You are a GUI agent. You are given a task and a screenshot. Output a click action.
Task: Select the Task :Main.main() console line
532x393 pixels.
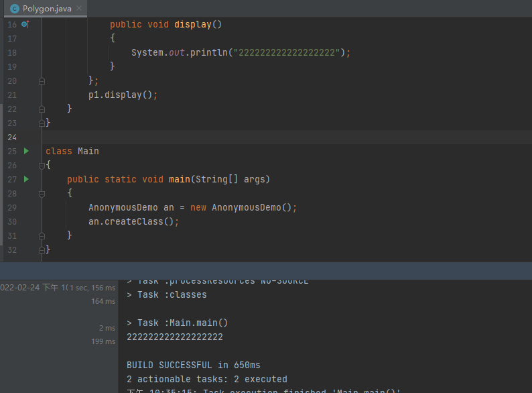point(178,323)
